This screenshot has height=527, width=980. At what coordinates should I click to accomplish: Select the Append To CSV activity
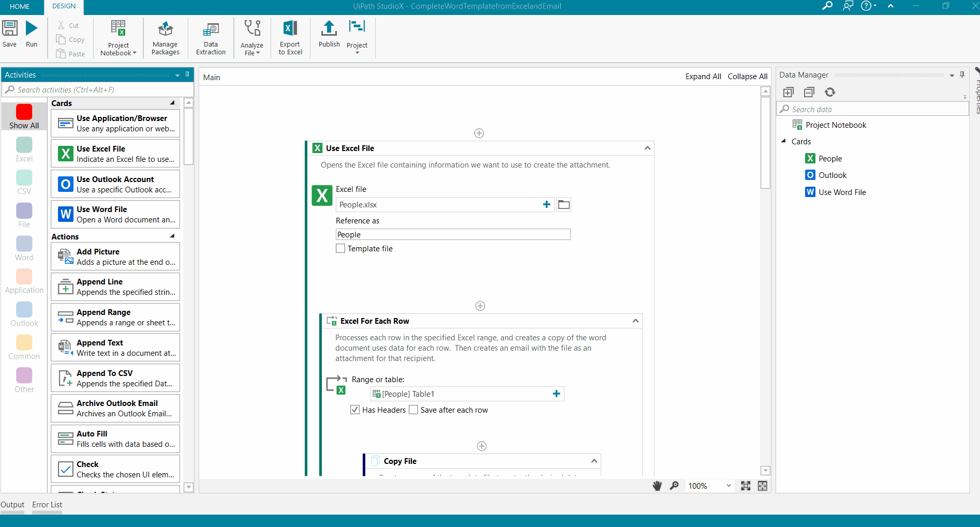(x=115, y=378)
